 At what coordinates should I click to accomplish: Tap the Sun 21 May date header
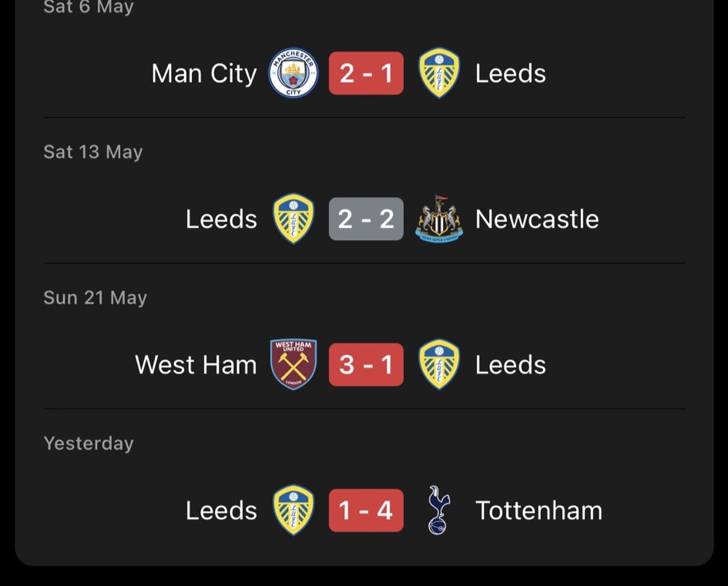96,297
